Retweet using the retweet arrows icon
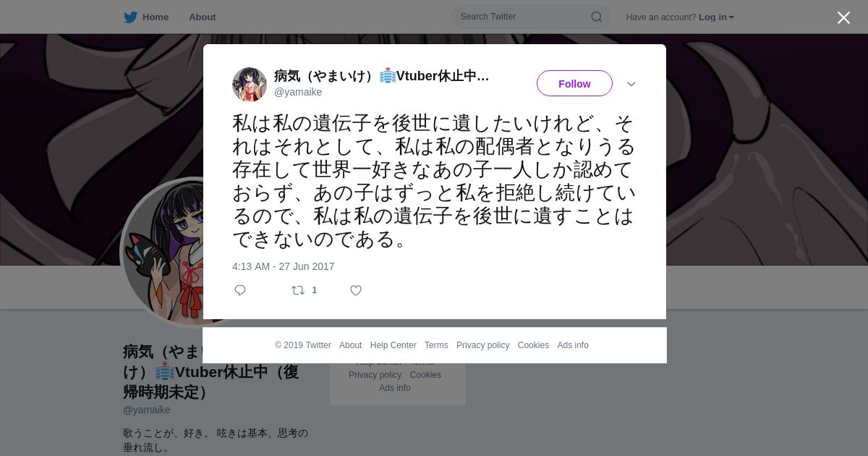Image resolution: width=868 pixels, height=456 pixels. coord(298,290)
